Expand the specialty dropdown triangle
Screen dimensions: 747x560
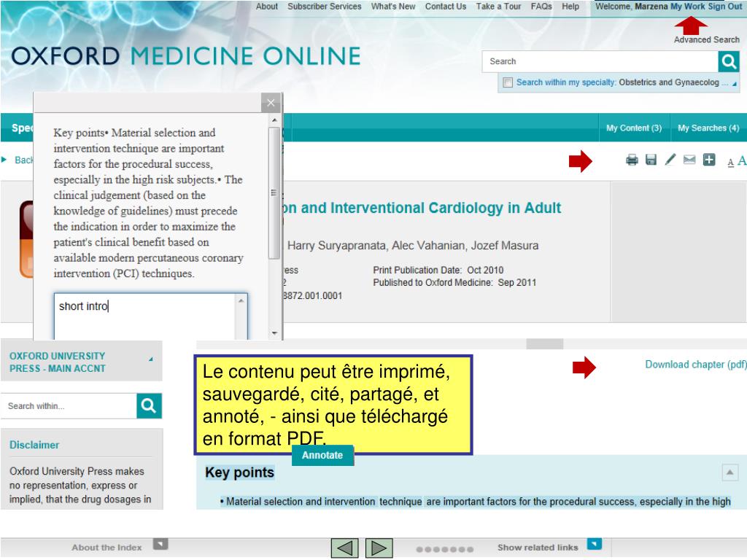[x=734, y=84]
